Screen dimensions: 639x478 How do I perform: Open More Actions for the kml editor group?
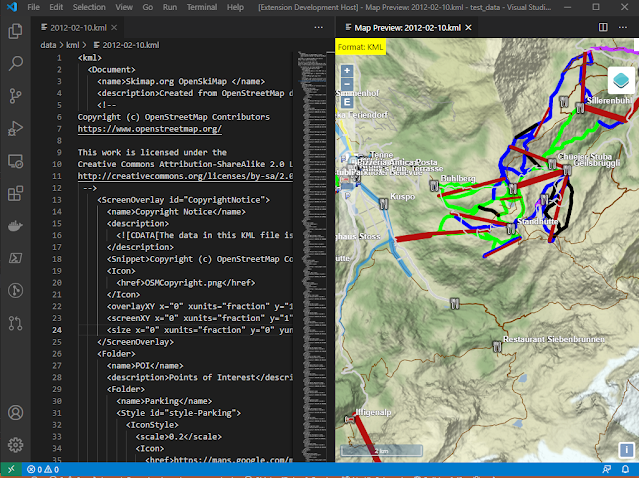tap(319, 27)
